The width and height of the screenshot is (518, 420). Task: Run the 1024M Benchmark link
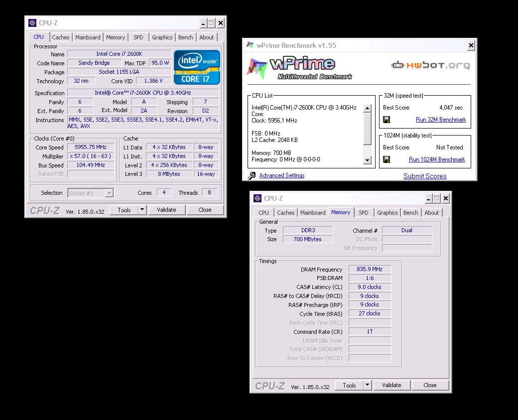(437, 159)
